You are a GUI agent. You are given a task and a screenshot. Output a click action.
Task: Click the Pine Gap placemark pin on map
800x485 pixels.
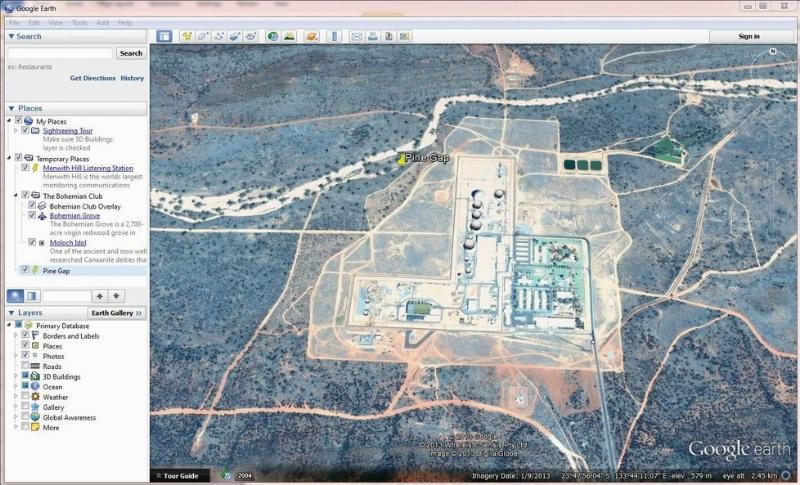[x=402, y=158]
